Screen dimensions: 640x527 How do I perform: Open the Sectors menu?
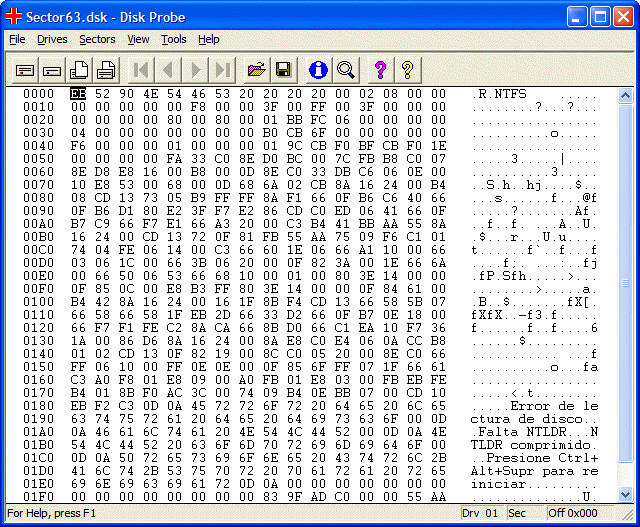(97, 39)
